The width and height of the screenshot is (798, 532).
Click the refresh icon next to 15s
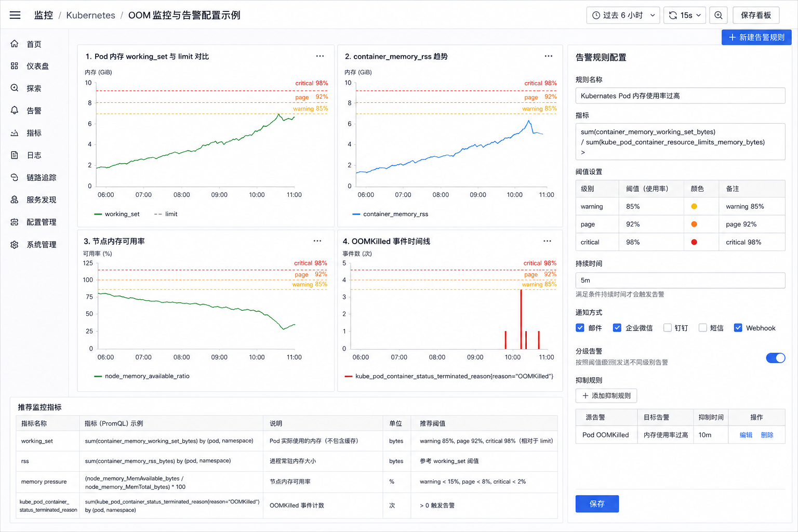tap(673, 15)
